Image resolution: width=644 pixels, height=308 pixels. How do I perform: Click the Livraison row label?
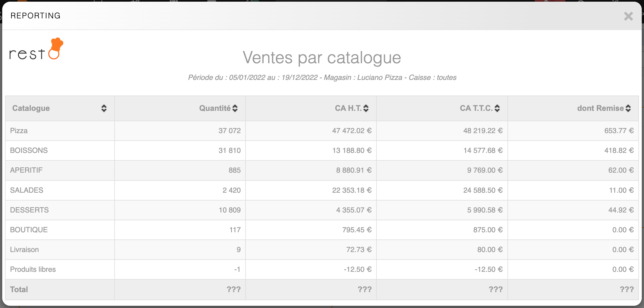(24, 250)
